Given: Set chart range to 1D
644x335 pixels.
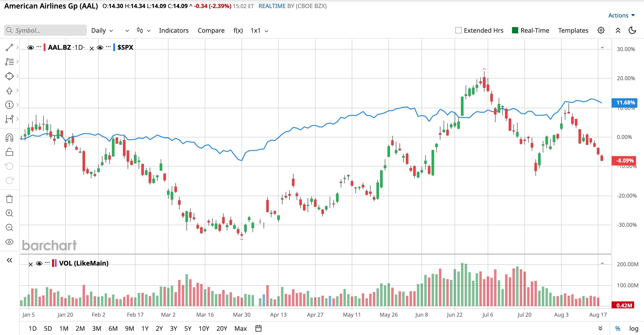Looking at the screenshot, I should 32,328.
